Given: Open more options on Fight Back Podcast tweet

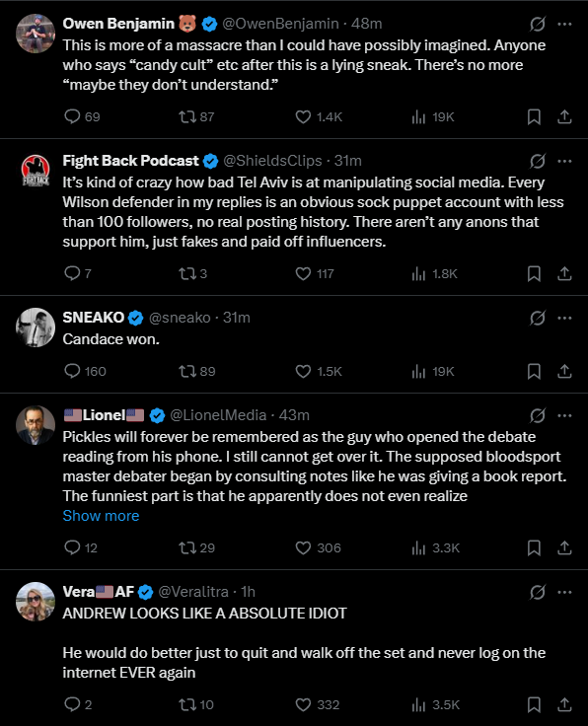Looking at the screenshot, I should coord(564,161).
